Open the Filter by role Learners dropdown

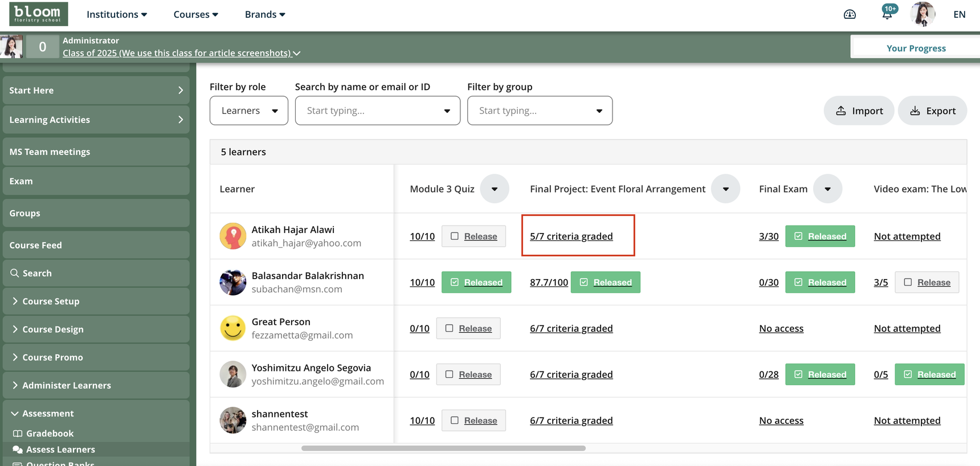[249, 111]
